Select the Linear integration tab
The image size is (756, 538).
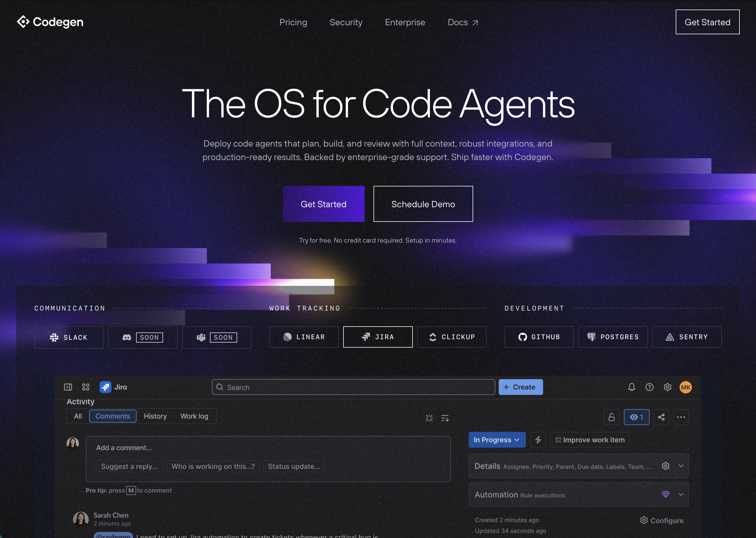(304, 337)
